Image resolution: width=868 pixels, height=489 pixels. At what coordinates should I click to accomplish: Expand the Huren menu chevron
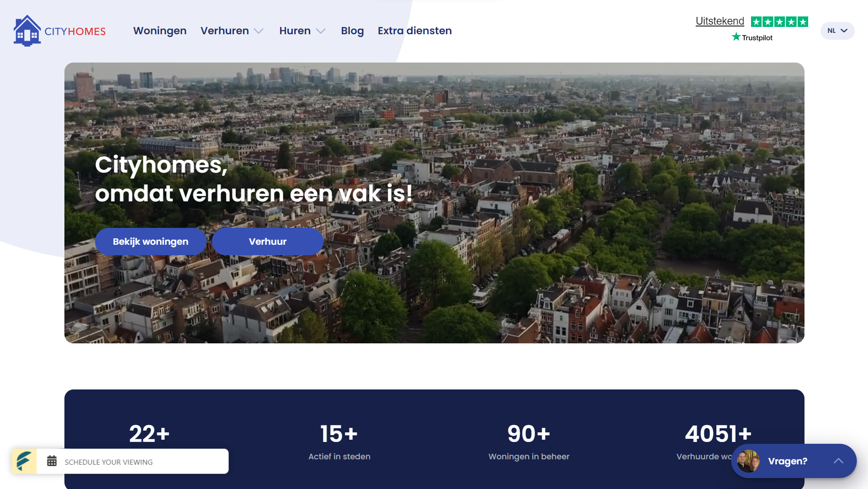click(x=321, y=31)
